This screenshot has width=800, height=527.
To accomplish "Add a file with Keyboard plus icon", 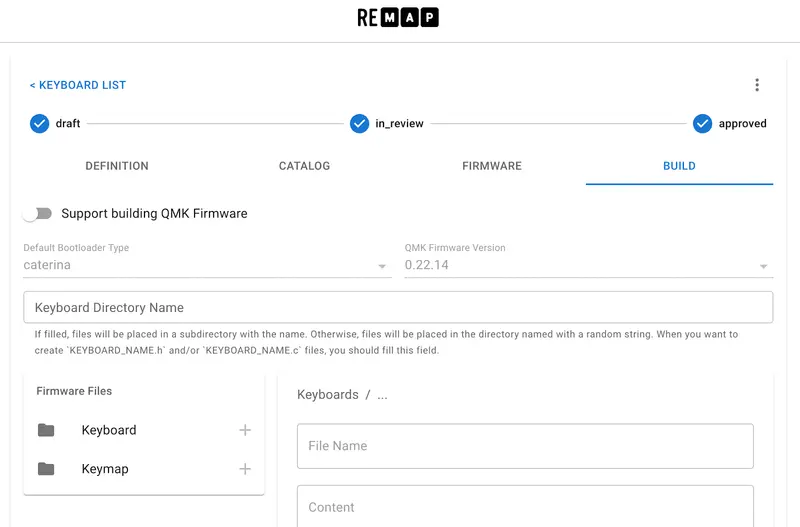I will tap(245, 430).
